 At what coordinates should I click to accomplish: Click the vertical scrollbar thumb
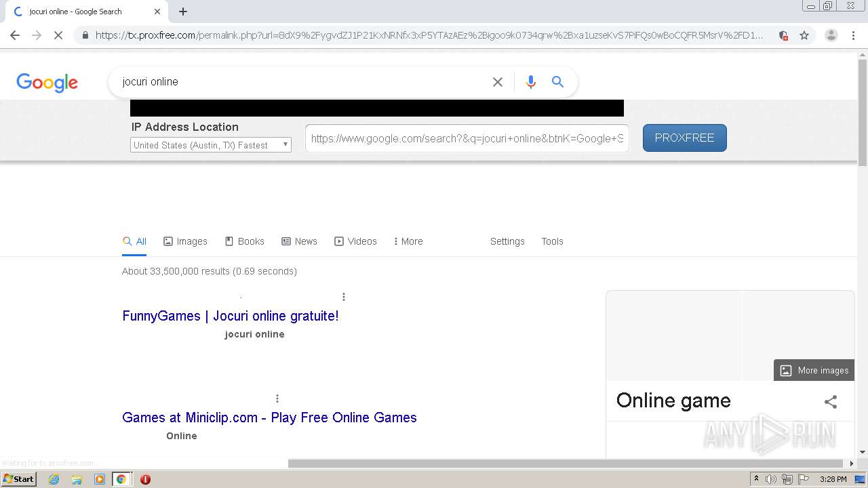tap(863, 113)
